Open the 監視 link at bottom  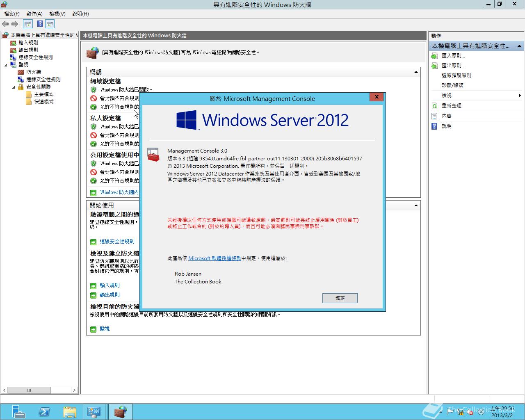click(x=105, y=329)
